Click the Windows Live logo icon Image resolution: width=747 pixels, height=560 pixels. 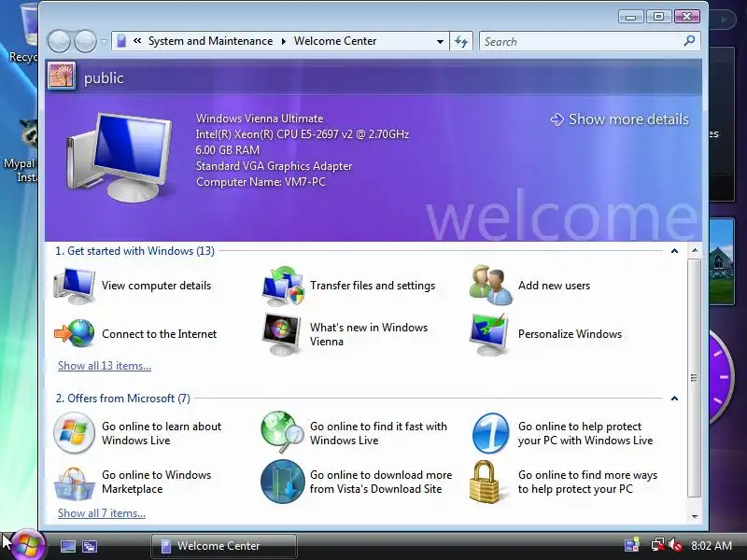pos(74,433)
